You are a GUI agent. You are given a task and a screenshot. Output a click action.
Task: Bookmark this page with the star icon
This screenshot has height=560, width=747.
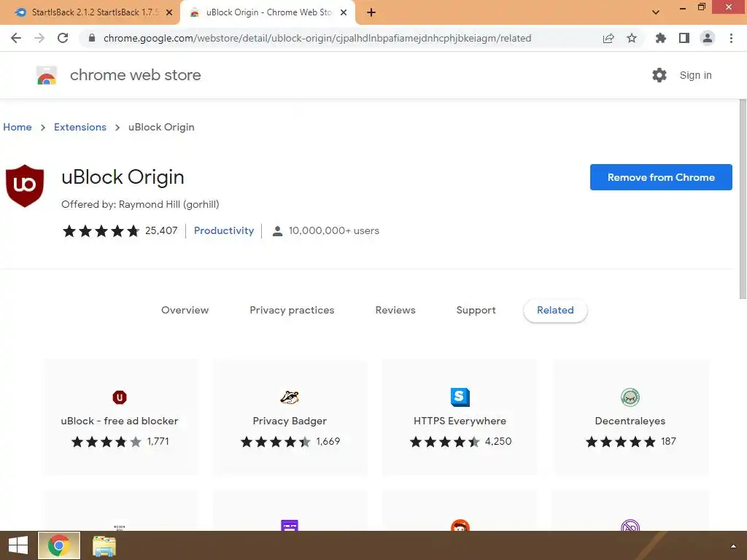point(632,38)
